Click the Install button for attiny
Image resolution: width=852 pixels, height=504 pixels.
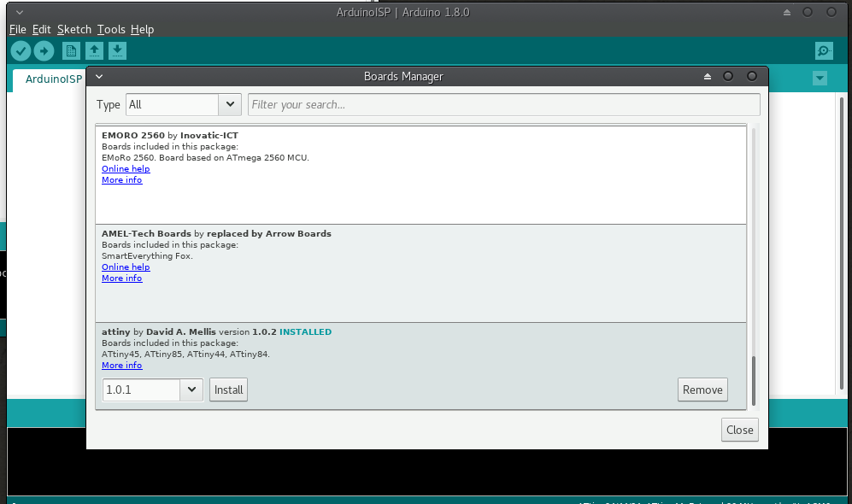pyautogui.click(x=229, y=390)
